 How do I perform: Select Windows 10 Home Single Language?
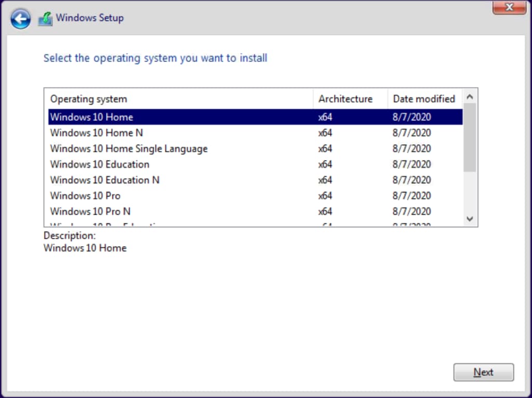click(129, 149)
